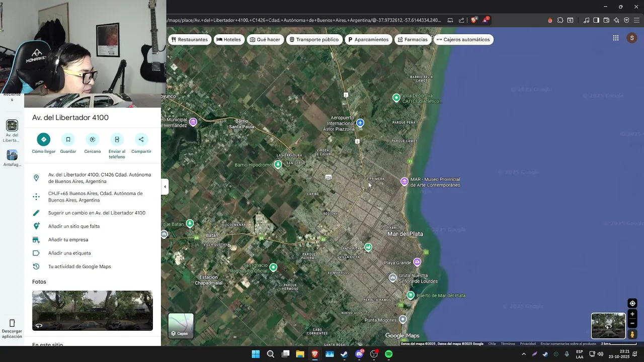
Task: Open the browser extensions puzzle icon
Action: pos(560,20)
